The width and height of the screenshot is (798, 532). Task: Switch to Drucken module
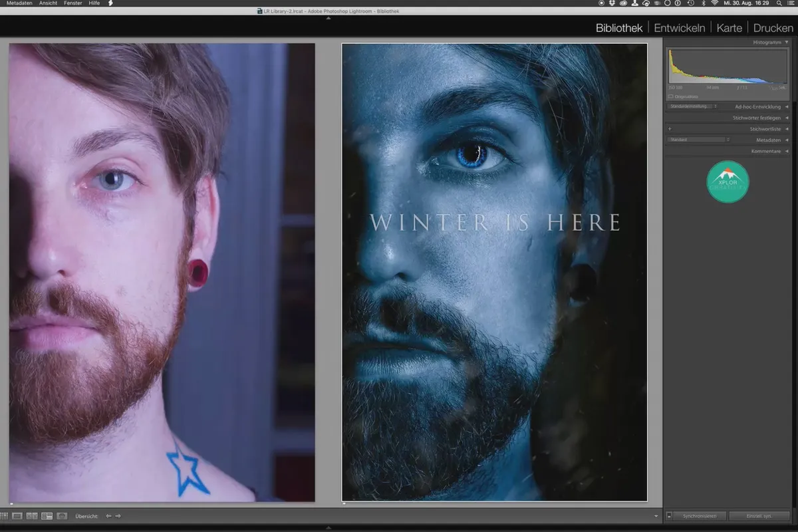773,28
